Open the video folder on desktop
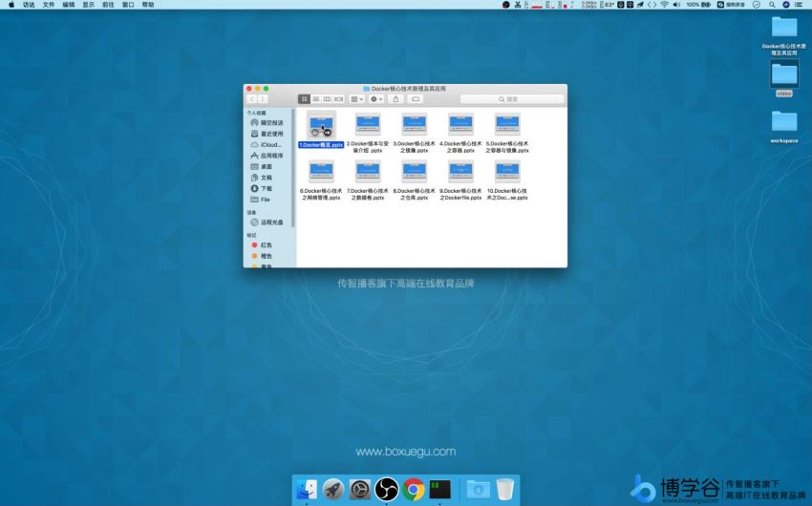 coord(784,78)
